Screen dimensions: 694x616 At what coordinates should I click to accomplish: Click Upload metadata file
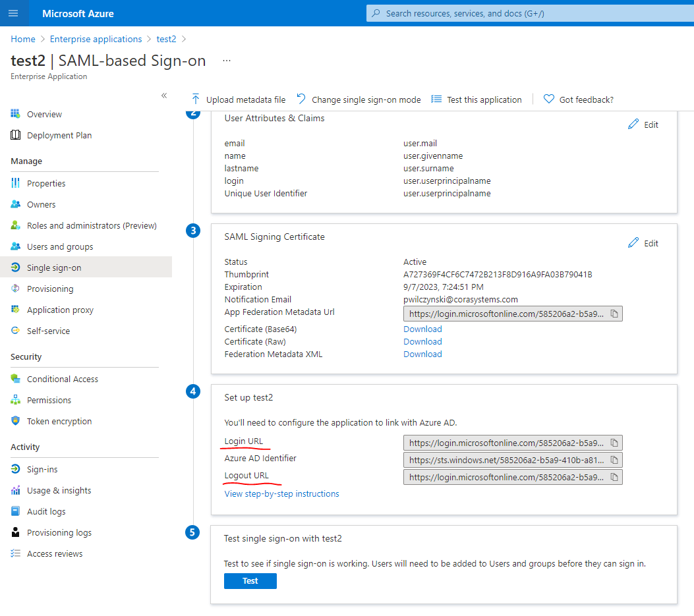pos(239,99)
